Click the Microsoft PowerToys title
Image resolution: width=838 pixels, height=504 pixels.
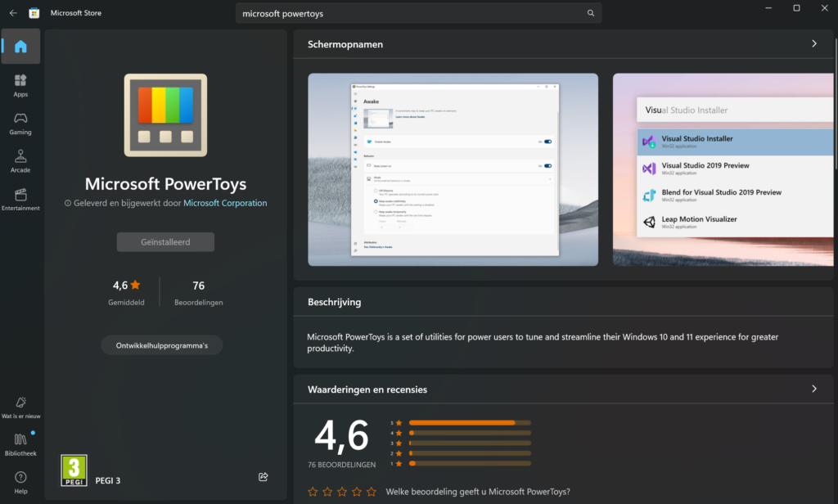(165, 184)
